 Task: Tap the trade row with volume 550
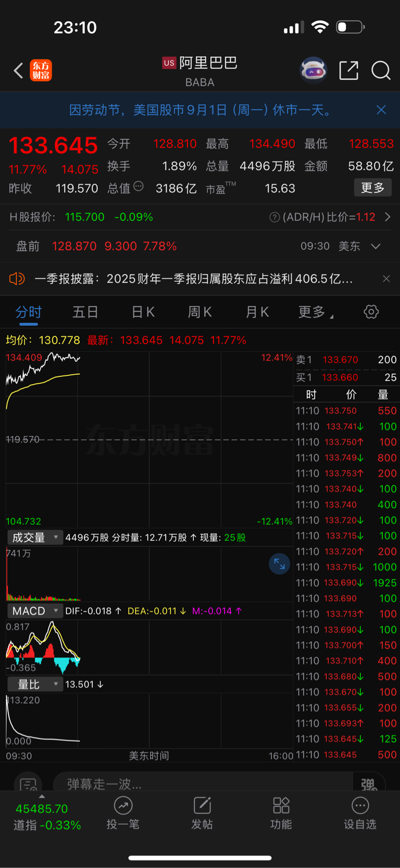[346, 411]
